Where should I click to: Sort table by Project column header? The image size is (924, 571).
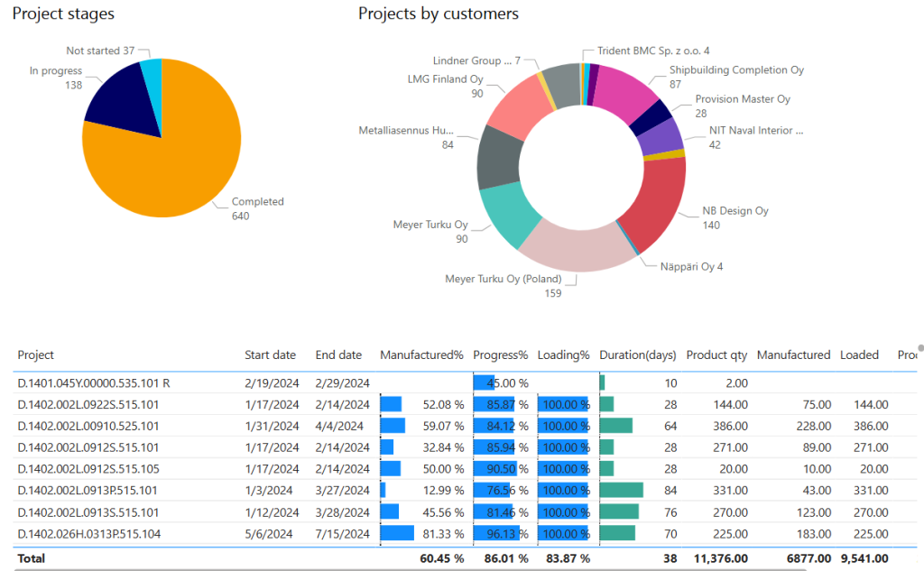[35, 355]
